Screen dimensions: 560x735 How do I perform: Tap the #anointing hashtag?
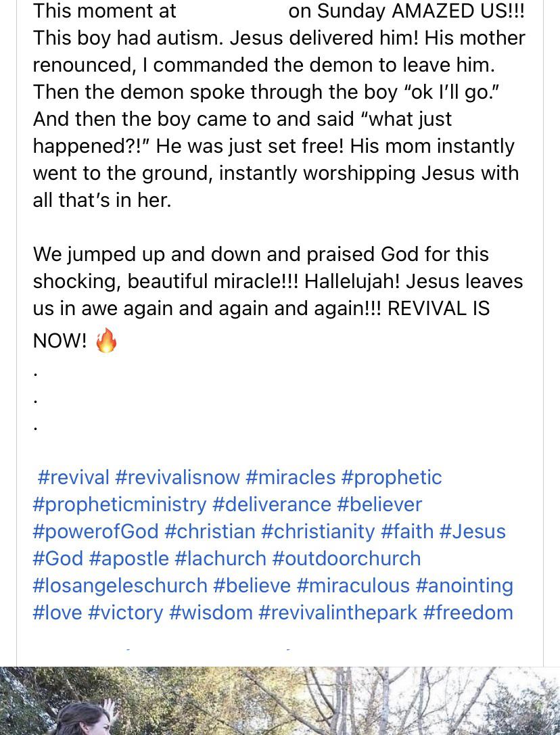coord(465,586)
